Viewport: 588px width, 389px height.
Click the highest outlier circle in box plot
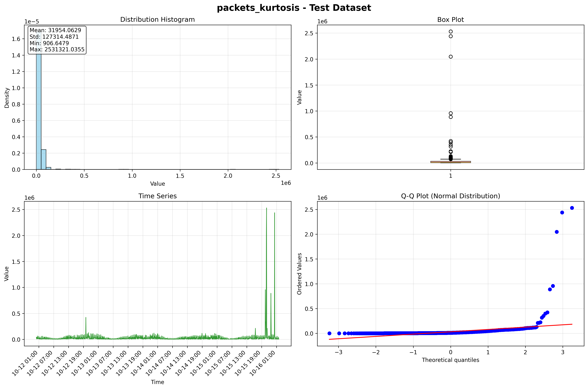pos(450,31)
